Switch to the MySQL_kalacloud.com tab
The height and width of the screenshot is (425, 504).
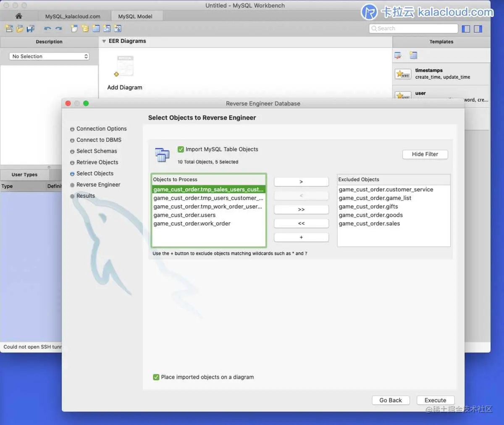[x=73, y=16]
